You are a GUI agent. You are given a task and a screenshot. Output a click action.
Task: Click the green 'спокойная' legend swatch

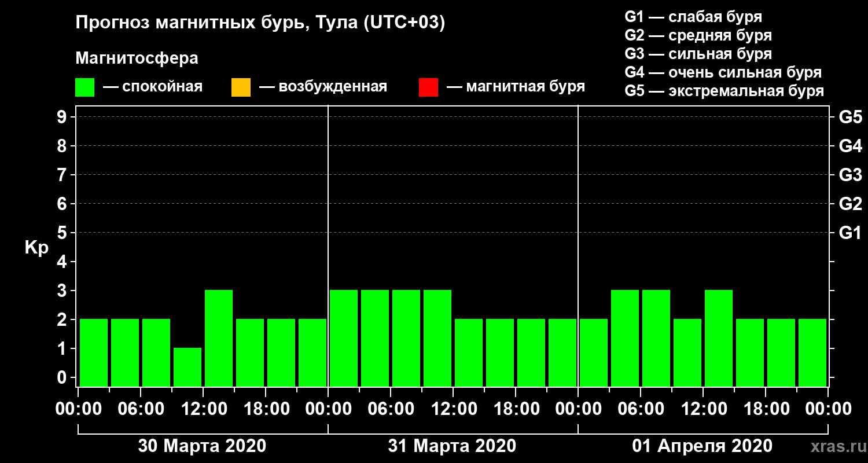84,87
